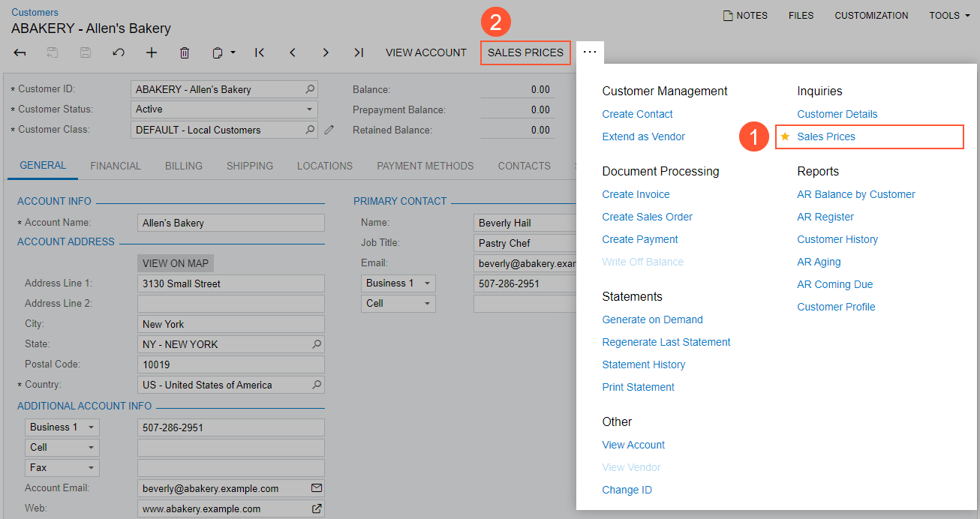Screen dimensions: 980x519
Task: Go to the next customer record
Action: tap(326, 52)
